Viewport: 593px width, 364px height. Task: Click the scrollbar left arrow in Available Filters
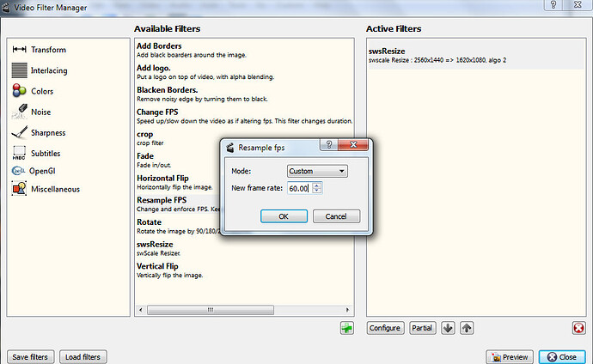[x=141, y=310]
